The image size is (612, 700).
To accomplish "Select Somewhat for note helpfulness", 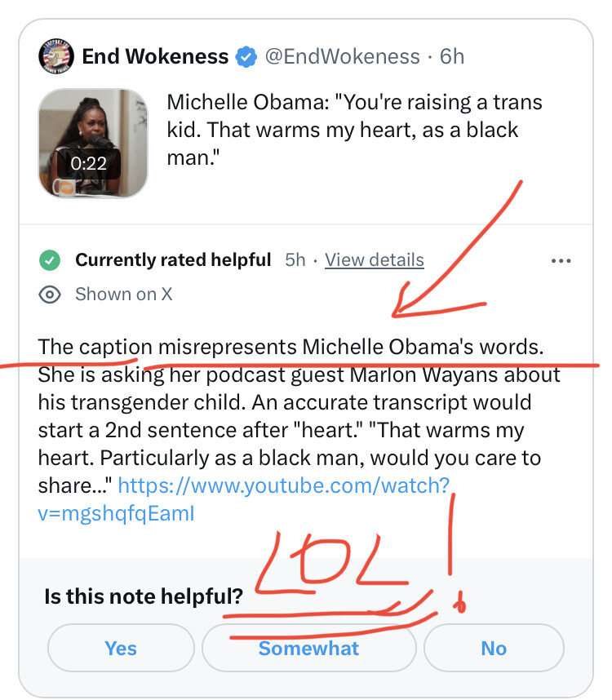I will coord(308,648).
